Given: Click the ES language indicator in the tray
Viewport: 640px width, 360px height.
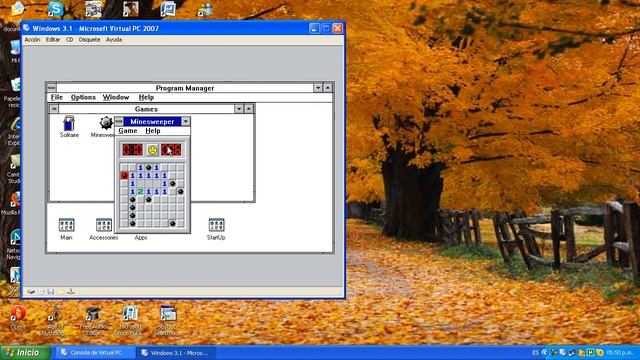Looking at the screenshot, I should (x=536, y=353).
